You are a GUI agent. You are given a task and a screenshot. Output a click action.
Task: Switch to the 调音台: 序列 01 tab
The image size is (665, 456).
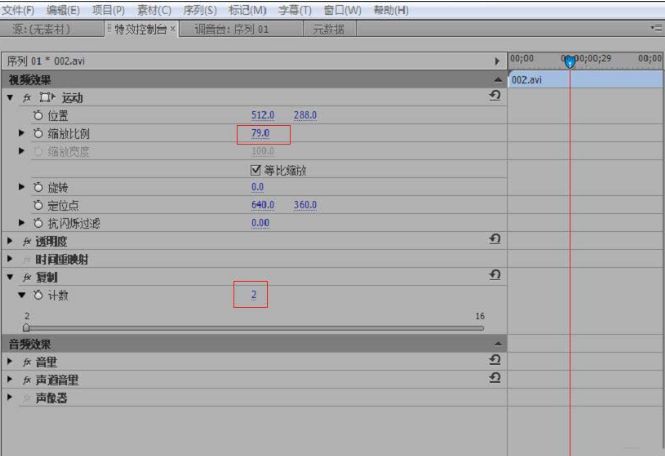click(231, 30)
